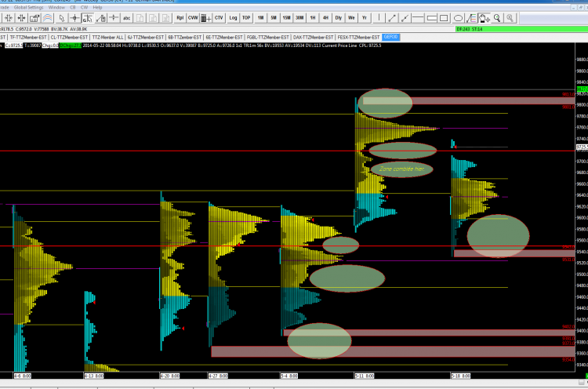Choose the rectangle drawing tool
The image size is (588, 389).
(x=444, y=18)
